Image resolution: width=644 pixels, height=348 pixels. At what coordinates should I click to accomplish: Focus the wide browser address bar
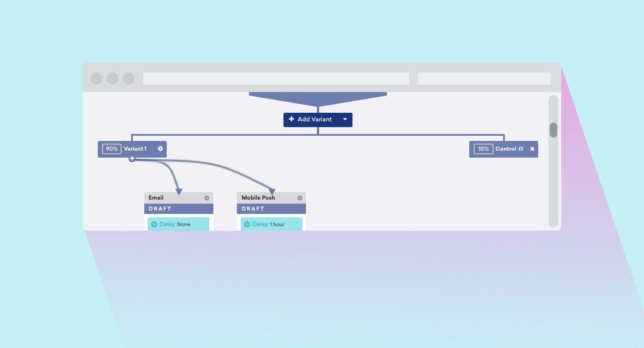click(276, 78)
